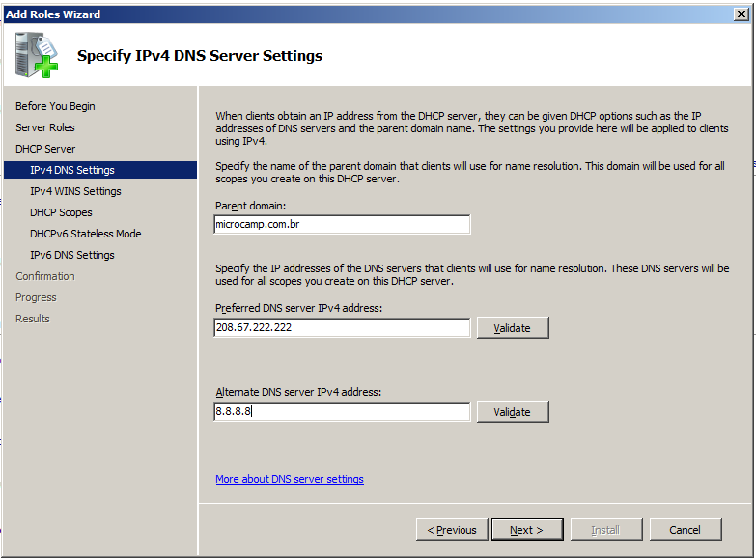Open More about DNS server settings link
Viewport: 756px width, 558px height.
tap(290, 479)
